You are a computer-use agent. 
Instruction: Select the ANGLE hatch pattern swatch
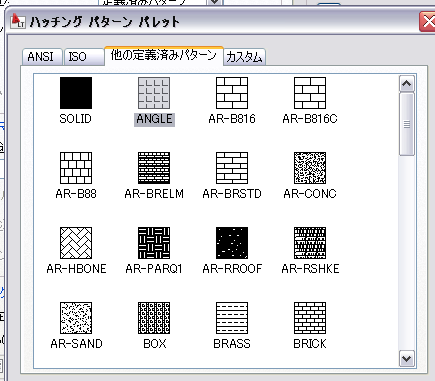[x=154, y=93]
